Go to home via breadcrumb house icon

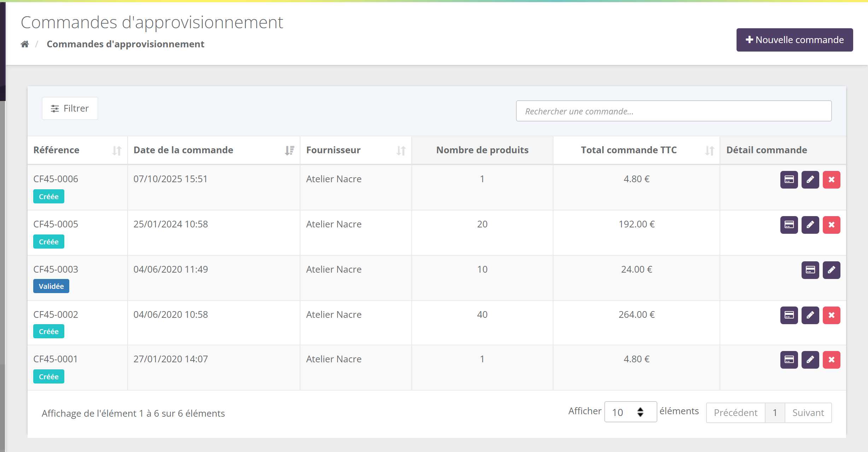click(x=25, y=44)
